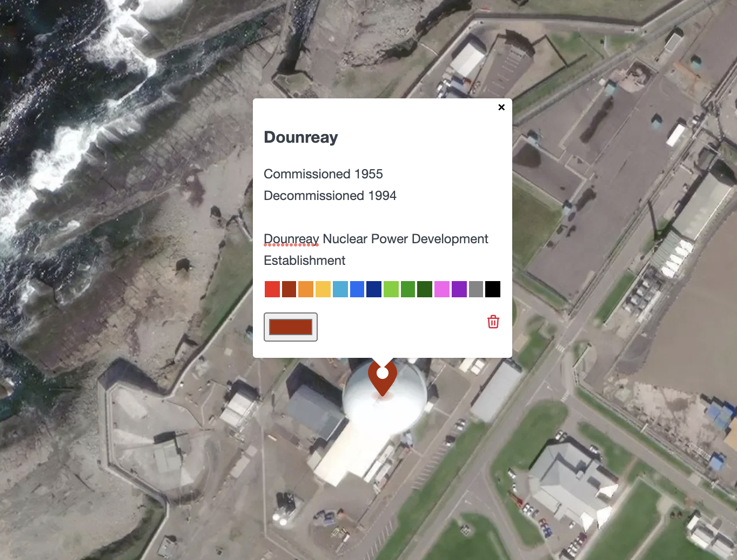Select the light blue color swatch
This screenshot has height=560, width=737.
click(340, 289)
